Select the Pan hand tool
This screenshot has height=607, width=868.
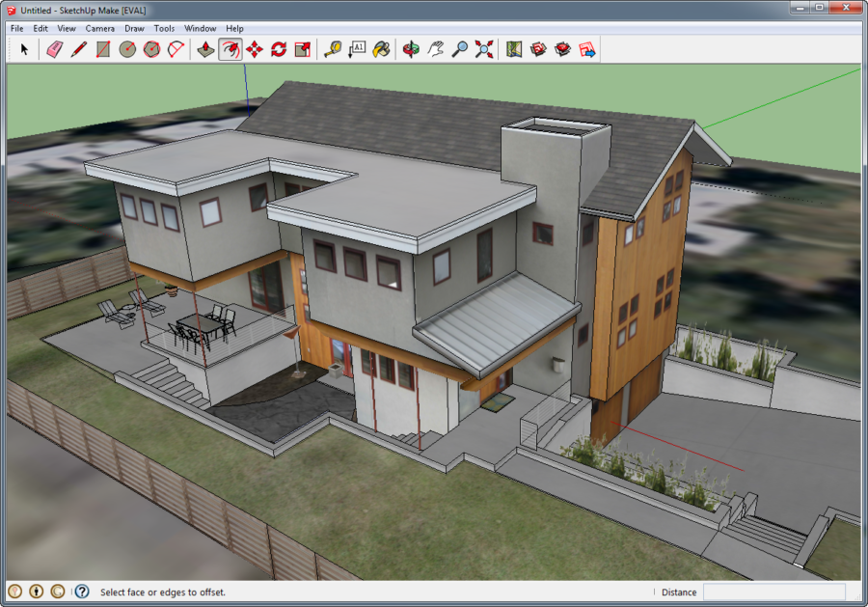(436, 49)
